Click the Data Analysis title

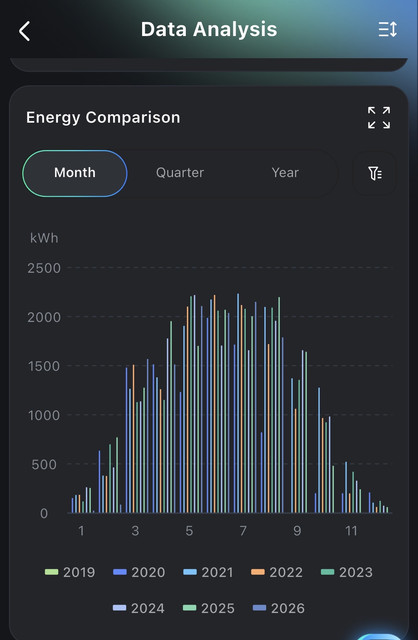pos(209,29)
